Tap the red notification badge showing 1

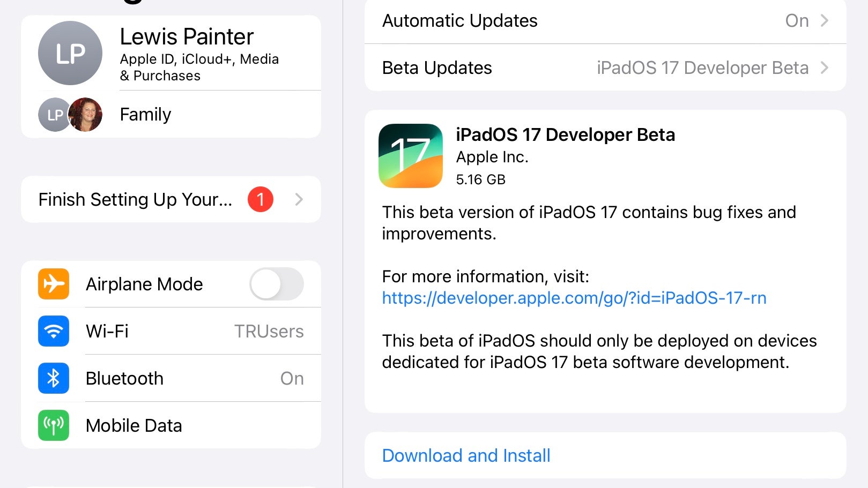(261, 199)
